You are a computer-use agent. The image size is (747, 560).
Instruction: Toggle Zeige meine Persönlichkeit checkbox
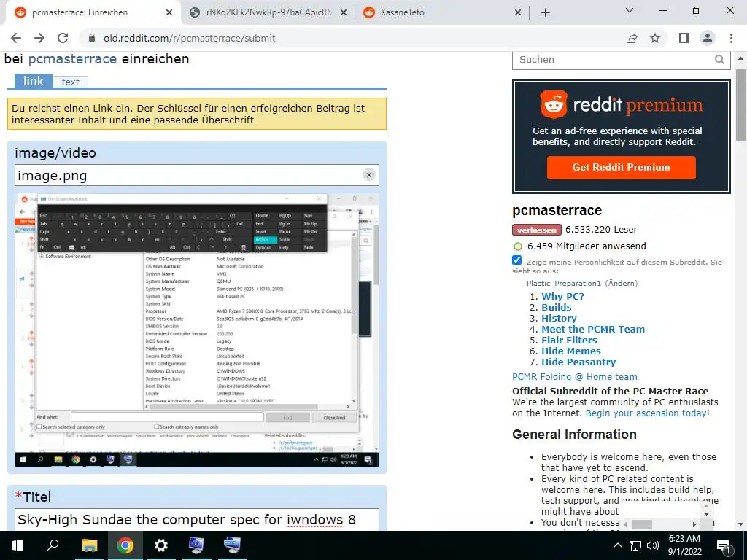pos(517,260)
